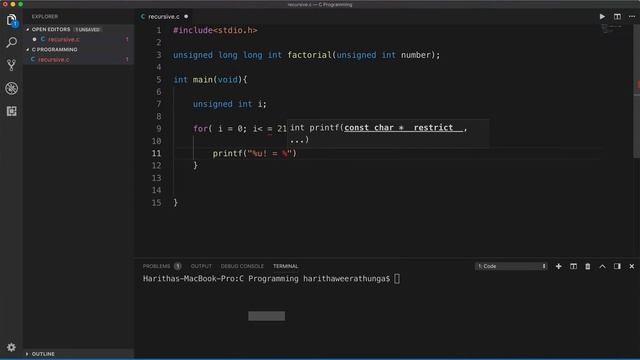The image size is (640, 360).
Task: Select the terminal '1: Code' dropdown
Action: pos(511,266)
